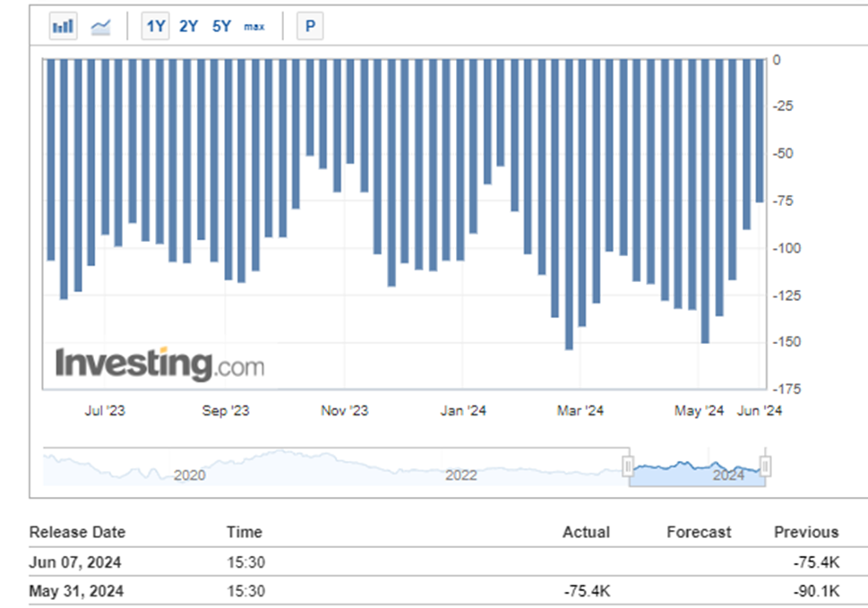Image resolution: width=868 pixels, height=608 pixels.
Task: Select the 1Y time range
Action: (156, 26)
